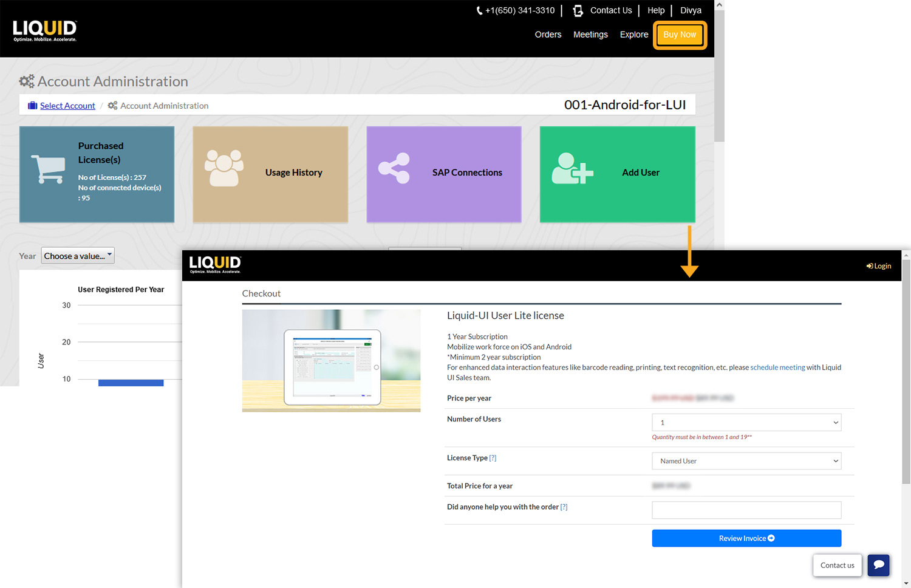Open the SAP Connections tile
This screenshot has width=911, height=588.
click(444, 174)
